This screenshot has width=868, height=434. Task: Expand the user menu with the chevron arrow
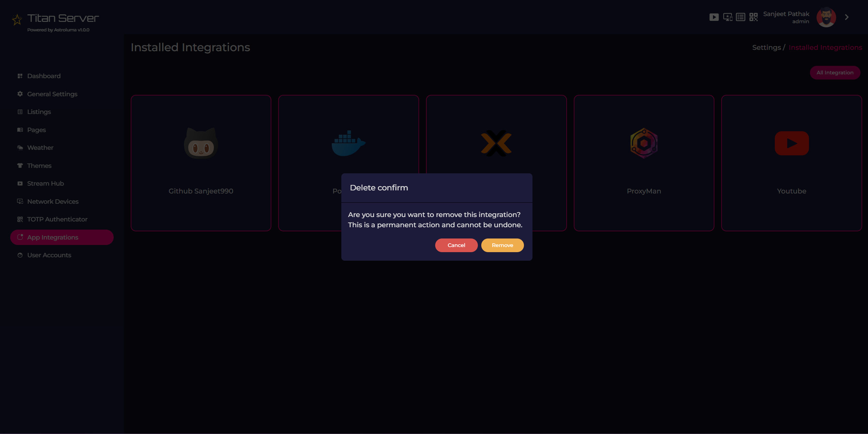click(847, 17)
